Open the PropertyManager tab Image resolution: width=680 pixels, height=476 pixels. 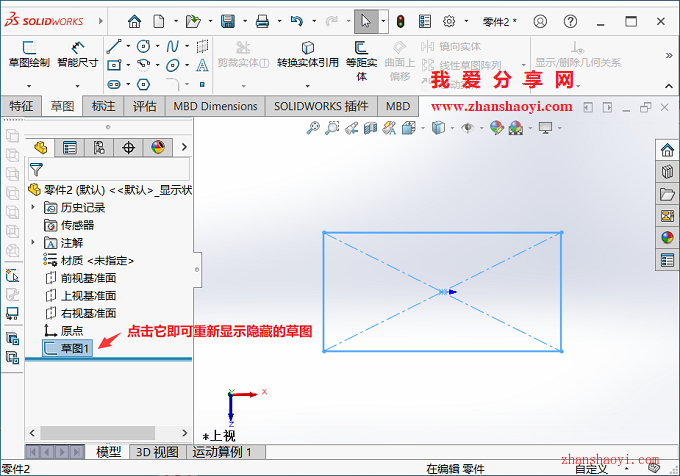(x=69, y=148)
